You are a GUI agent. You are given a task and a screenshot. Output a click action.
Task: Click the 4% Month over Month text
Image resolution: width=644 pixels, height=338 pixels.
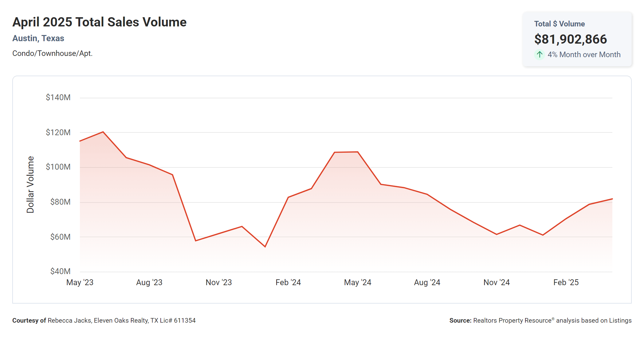[584, 55]
